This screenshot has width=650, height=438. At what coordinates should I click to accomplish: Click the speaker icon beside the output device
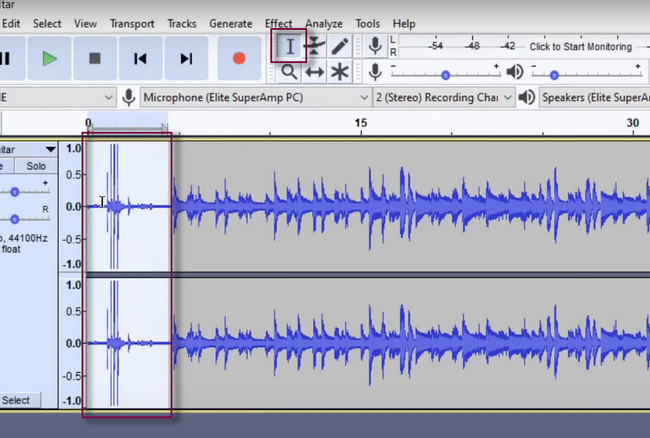(x=526, y=98)
